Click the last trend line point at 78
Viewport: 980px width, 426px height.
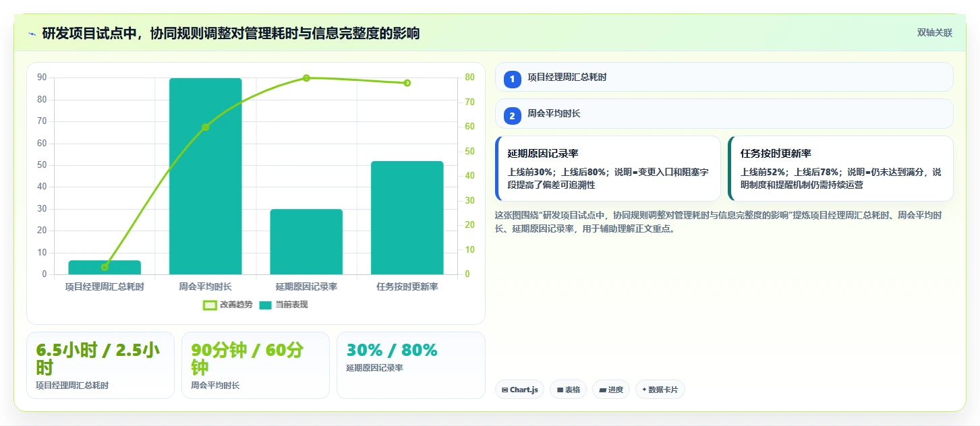(407, 83)
